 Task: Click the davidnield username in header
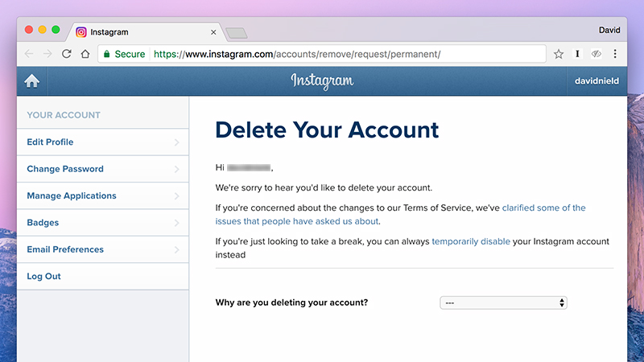(597, 81)
